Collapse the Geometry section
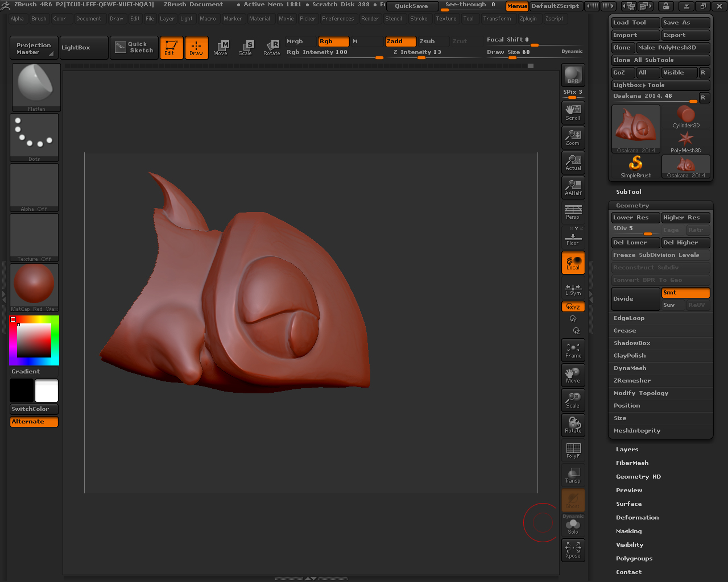Viewport: 728px width, 582px height. pos(632,206)
